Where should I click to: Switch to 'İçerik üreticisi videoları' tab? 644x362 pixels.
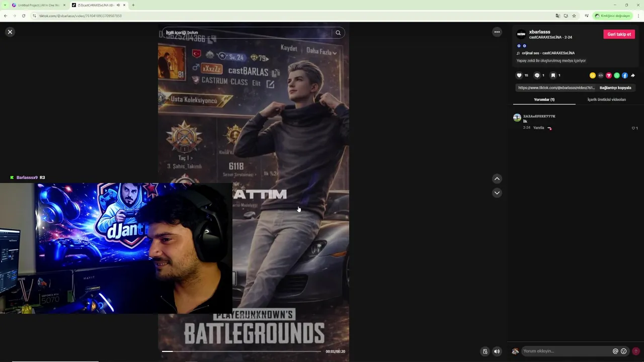pos(607,100)
